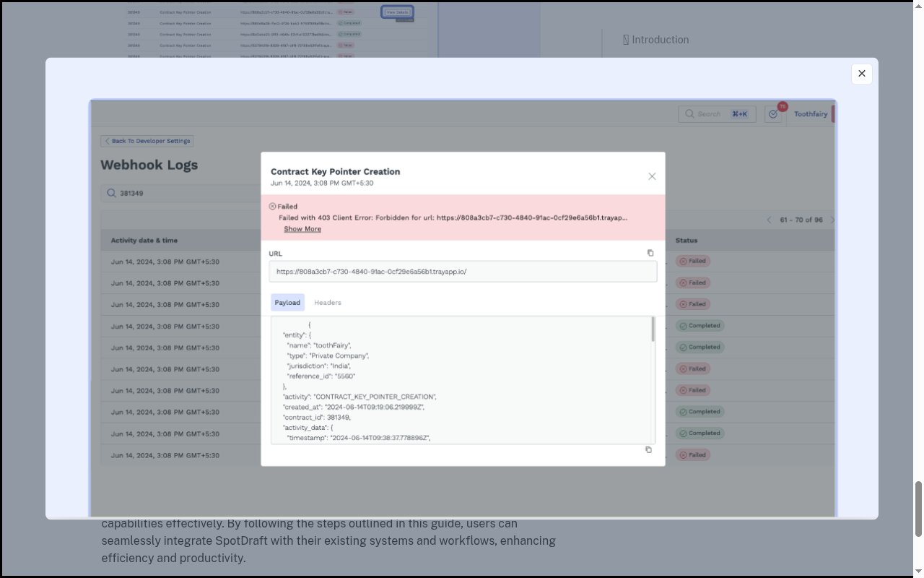The width and height of the screenshot is (924, 578).
Task: Click the 61 - 70 of 96 pagination text
Action: coord(801,220)
